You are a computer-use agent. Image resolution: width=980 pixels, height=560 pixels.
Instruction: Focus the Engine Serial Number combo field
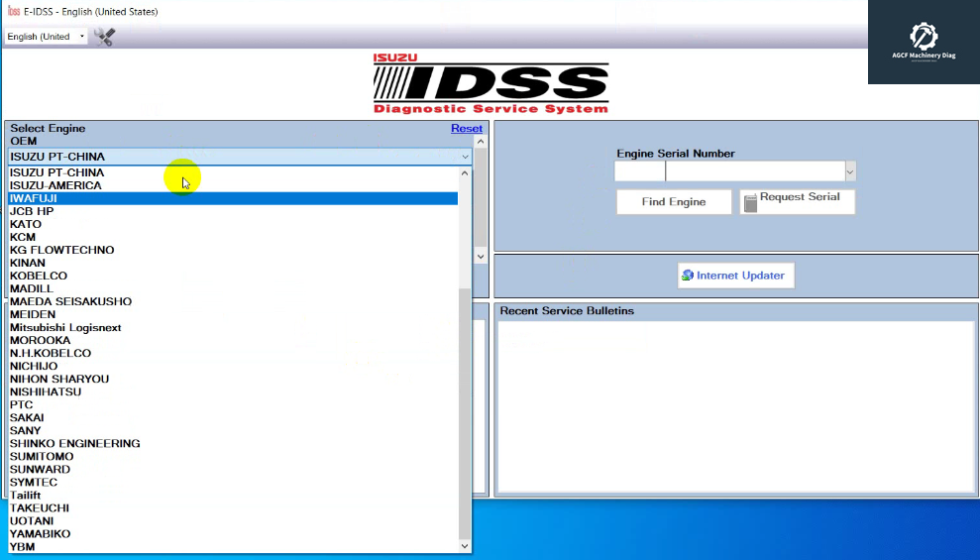[756, 171]
